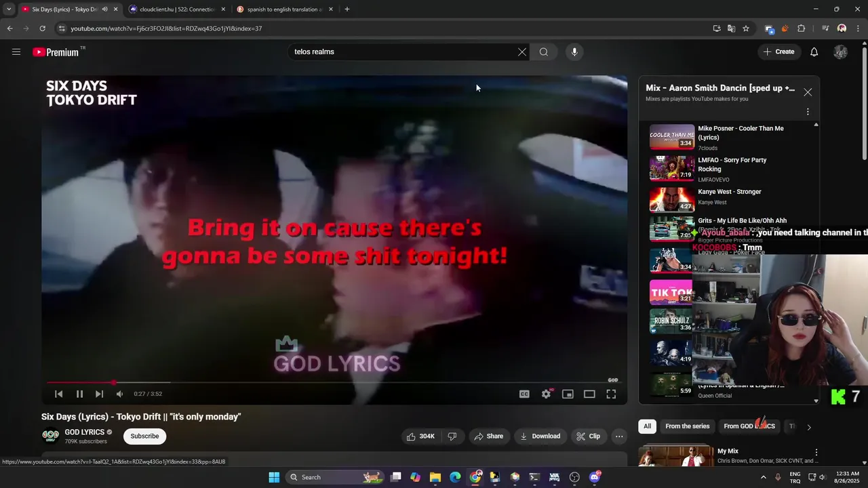Open the YouTube guide hamburger menu
Image resolution: width=868 pixels, height=488 pixels.
click(16, 52)
